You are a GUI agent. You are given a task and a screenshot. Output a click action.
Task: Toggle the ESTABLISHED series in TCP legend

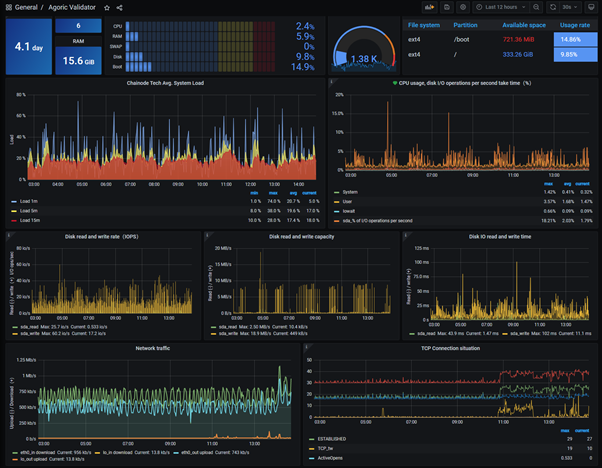331,439
